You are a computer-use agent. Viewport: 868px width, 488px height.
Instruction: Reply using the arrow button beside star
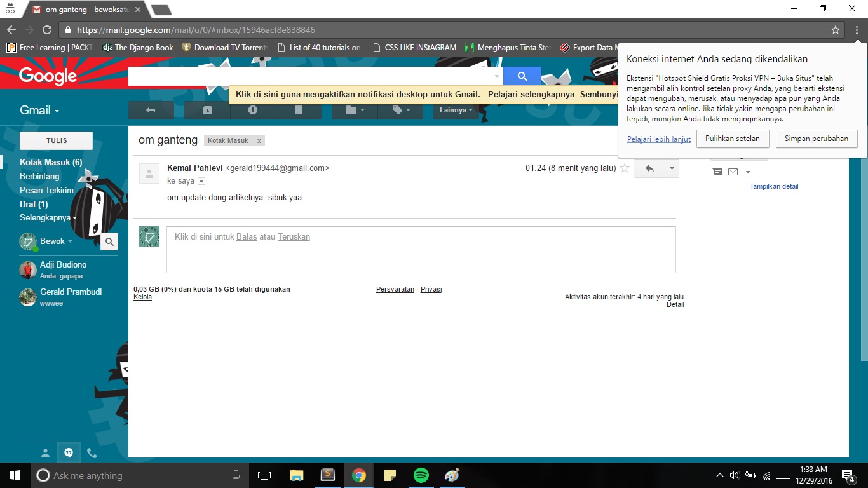pyautogui.click(x=649, y=168)
